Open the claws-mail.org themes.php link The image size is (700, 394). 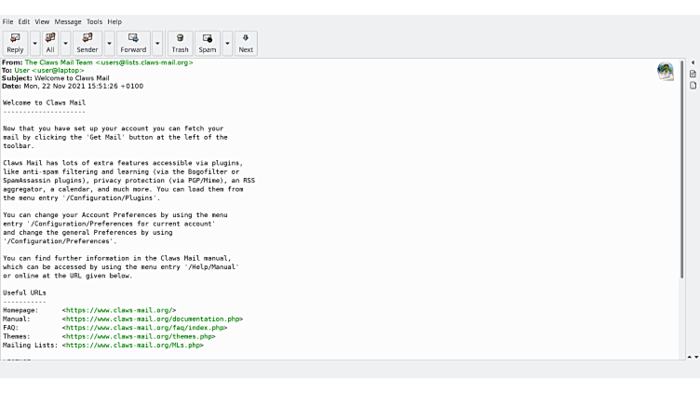[139, 336]
